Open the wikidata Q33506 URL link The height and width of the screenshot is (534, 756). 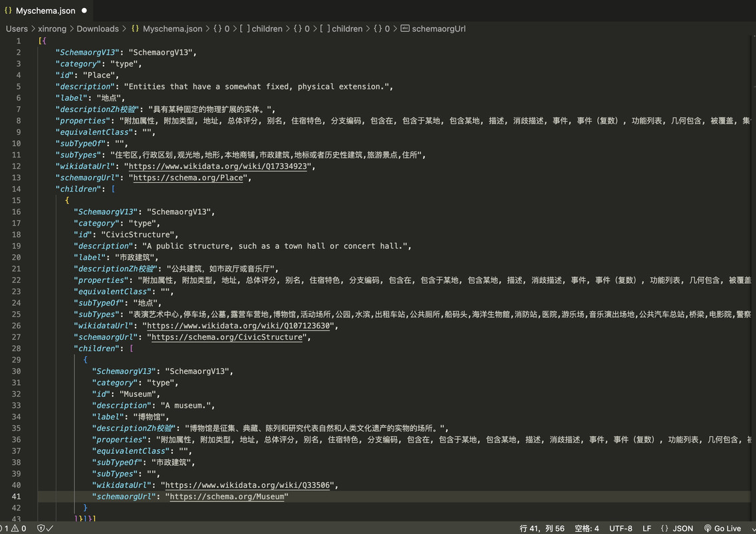(248, 485)
